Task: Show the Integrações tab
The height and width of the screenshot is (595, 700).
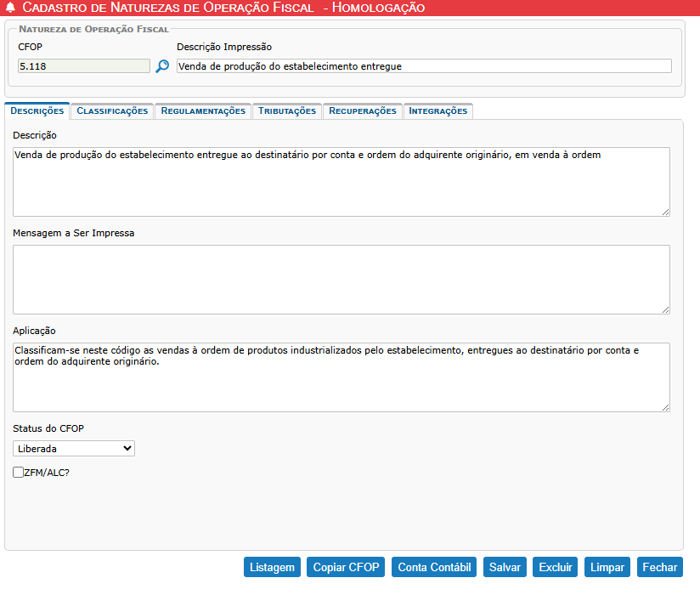Action: [x=438, y=110]
